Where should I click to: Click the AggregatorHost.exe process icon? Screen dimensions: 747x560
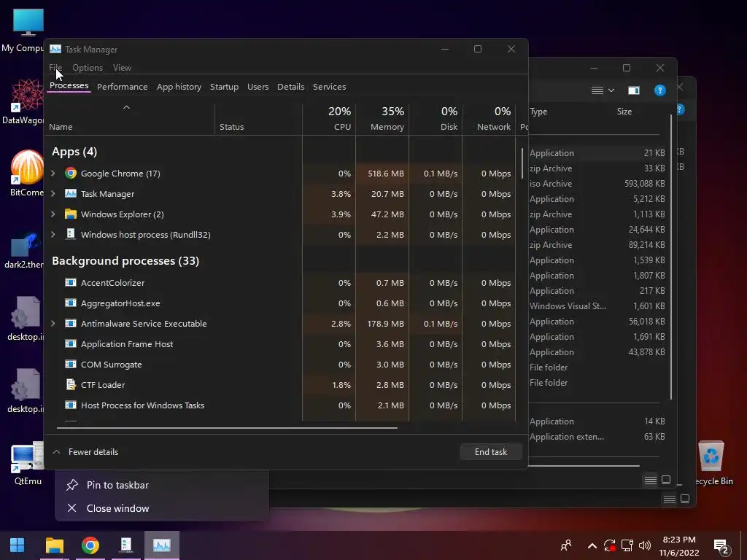[71, 303]
